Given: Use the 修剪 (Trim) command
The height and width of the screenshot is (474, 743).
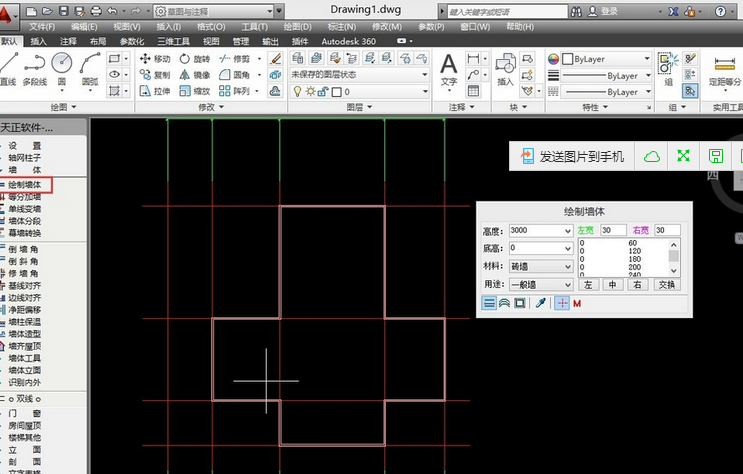Looking at the screenshot, I should pos(235,59).
